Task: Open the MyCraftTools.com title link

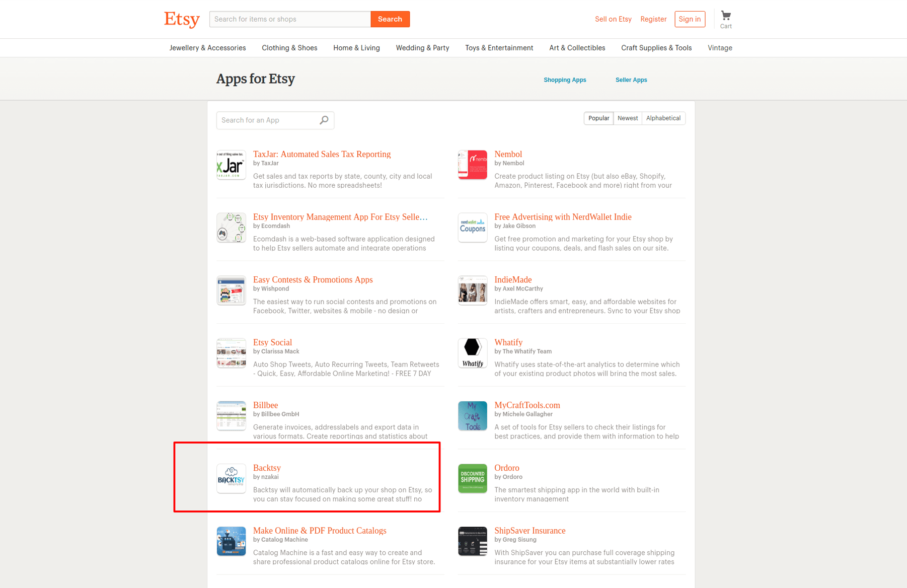Action: click(x=527, y=405)
